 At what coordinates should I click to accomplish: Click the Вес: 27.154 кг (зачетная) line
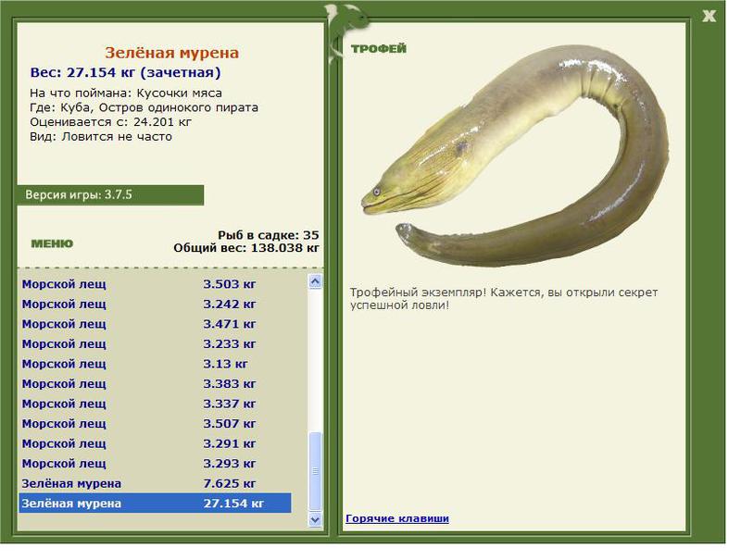coord(125,73)
